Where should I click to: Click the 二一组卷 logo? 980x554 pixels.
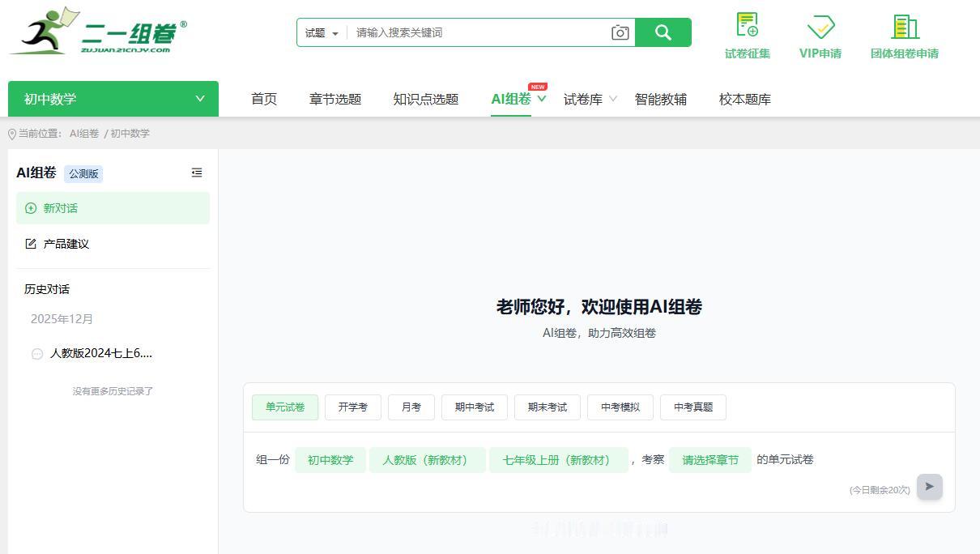tap(98, 32)
